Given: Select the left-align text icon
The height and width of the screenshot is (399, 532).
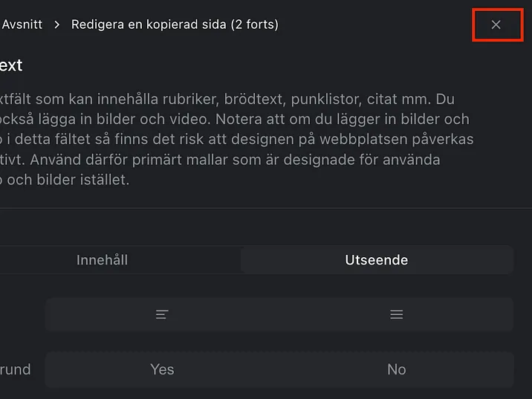Looking at the screenshot, I should click(x=162, y=314).
